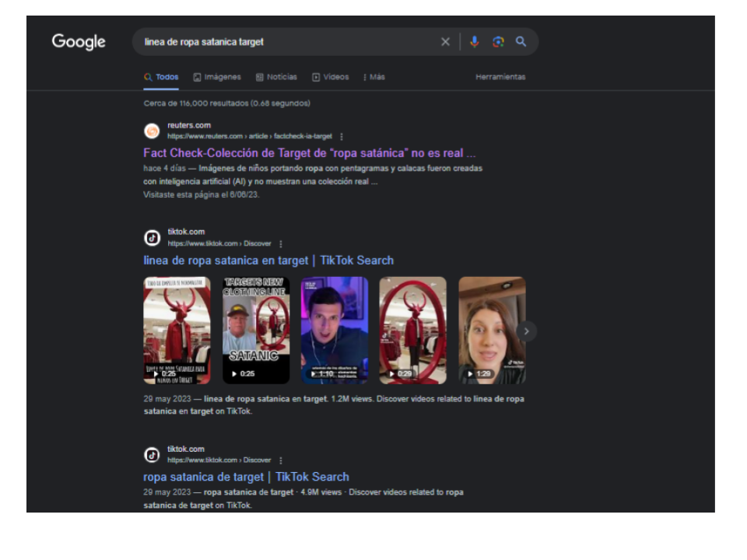The image size is (747, 560).
Task: Click the snippet mentioning '1.2M views'
Action: (334, 405)
